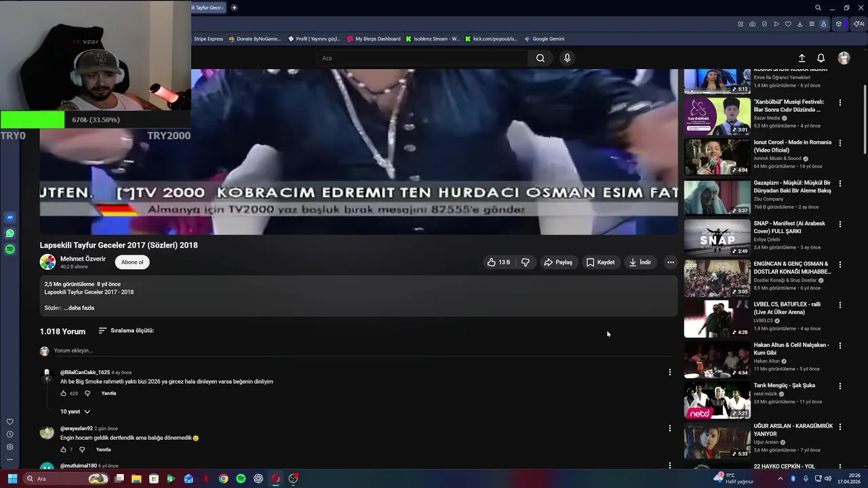Open Opera privacy shield icon
The height and width of the screenshot is (488, 868).
pyautogui.click(x=764, y=24)
